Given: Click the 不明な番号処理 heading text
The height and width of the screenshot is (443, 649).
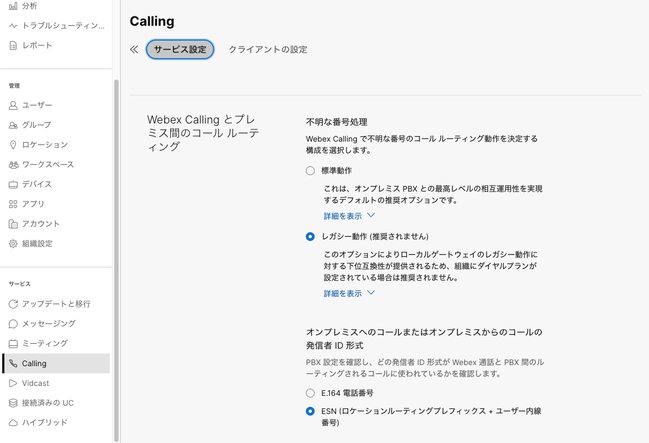Looking at the screenshot, I should [337, 122].
